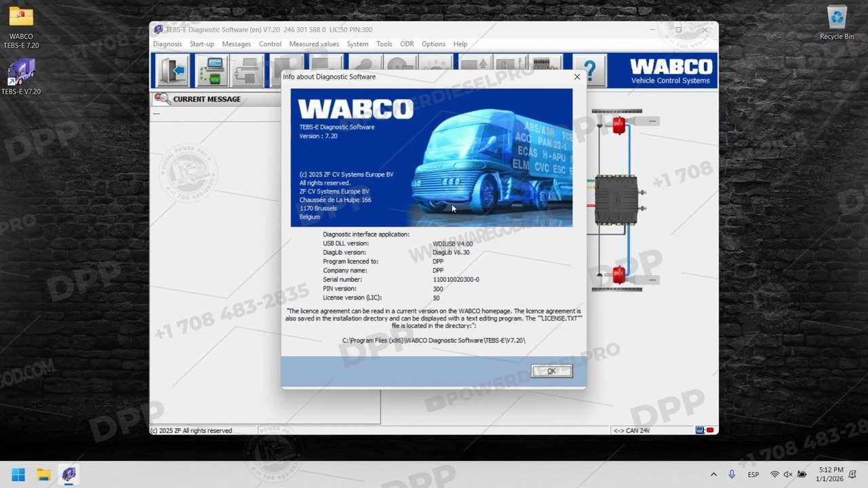Open the Start-up menu
The image size is (868, 488).
202,44
